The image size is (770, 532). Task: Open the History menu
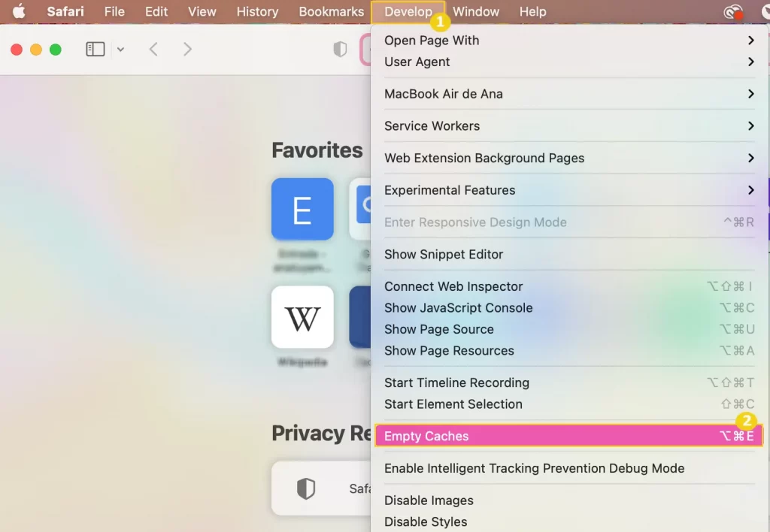point(257,11)
